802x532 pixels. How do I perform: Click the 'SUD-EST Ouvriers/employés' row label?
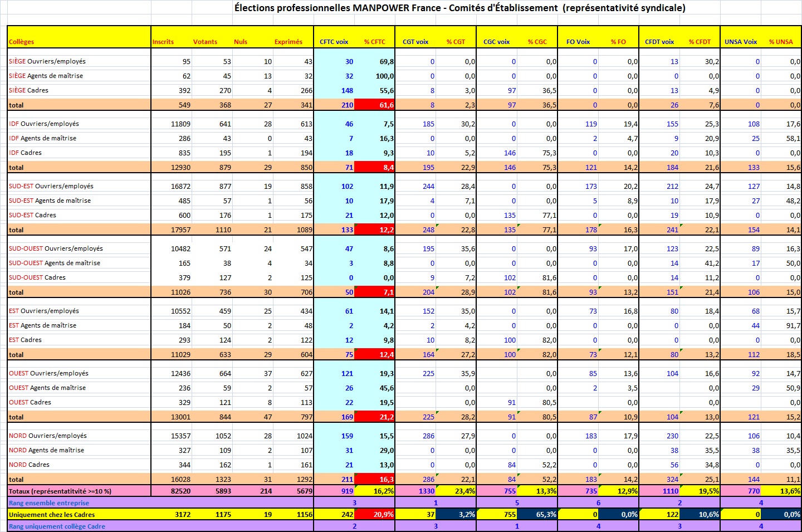(51, 186)
